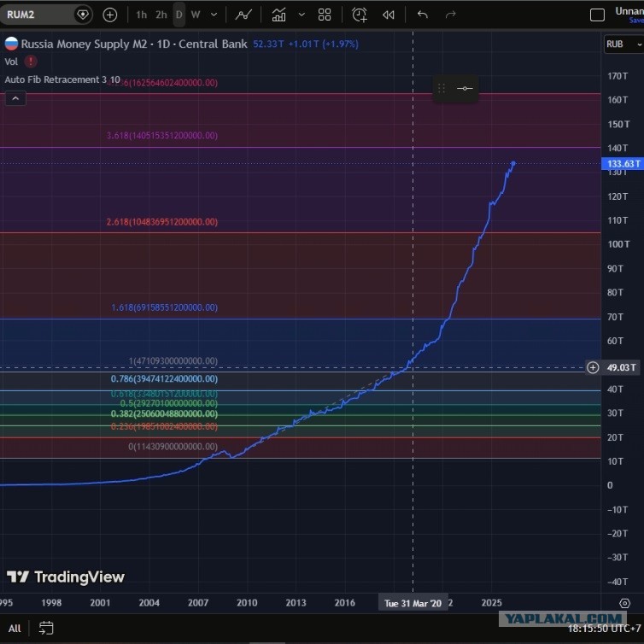Select the 2h timeframe

click(161, 15)
